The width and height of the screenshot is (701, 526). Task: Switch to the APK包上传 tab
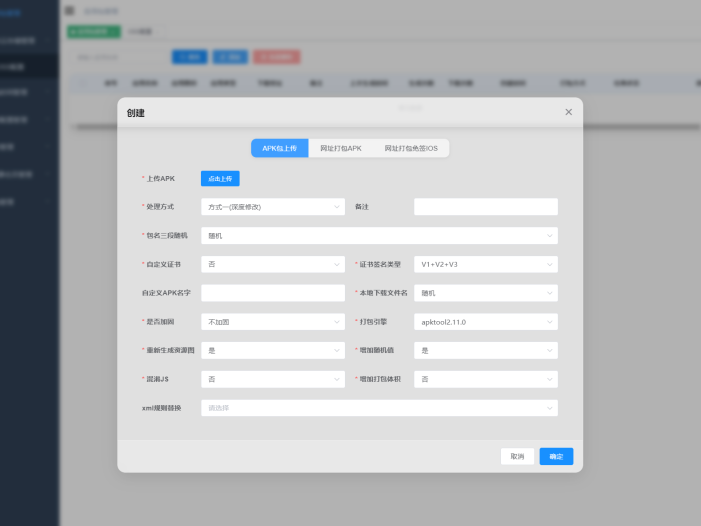pos(279,148)
